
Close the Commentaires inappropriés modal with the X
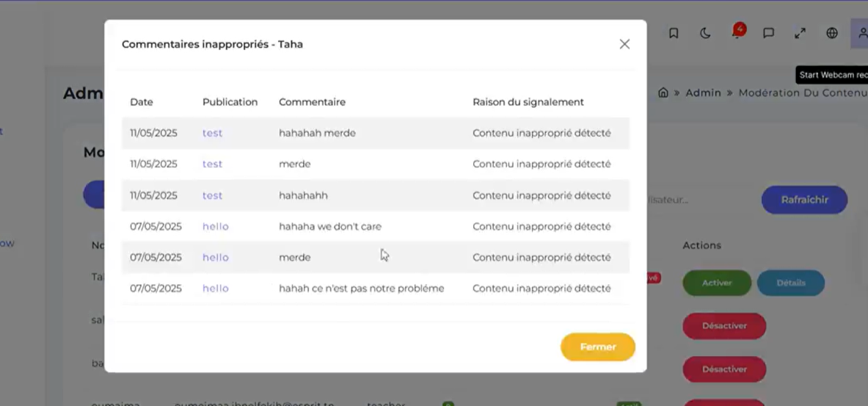click(x=624, y=44)
